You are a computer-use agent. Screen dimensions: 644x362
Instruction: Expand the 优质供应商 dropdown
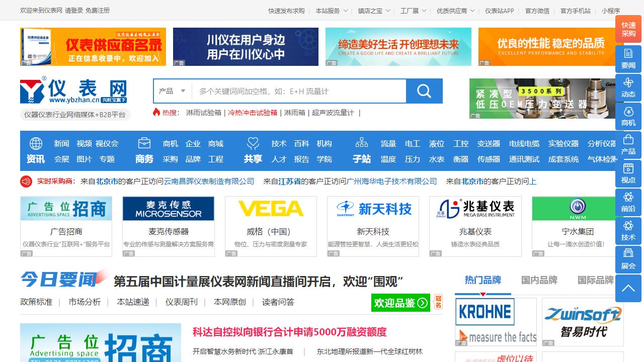[456, 11]
